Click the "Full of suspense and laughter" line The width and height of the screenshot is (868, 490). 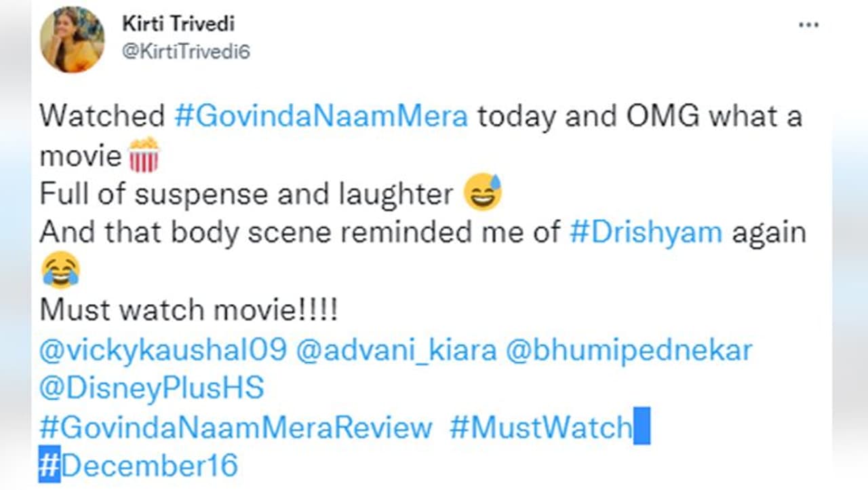click(x=246, y=195)
